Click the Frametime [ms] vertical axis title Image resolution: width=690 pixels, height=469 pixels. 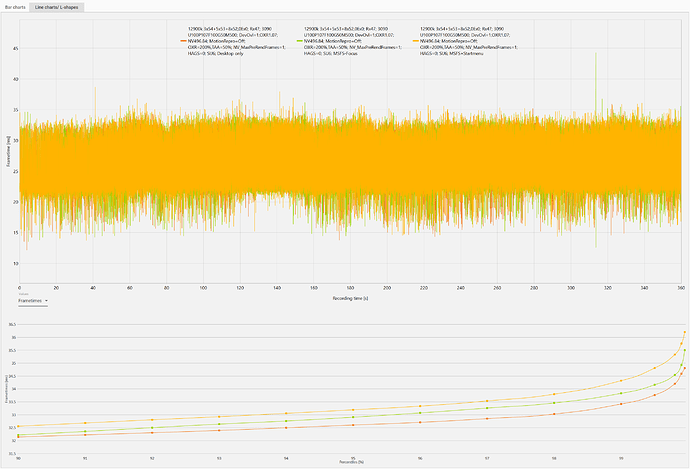pyautogui.click(x=7, y=157)
